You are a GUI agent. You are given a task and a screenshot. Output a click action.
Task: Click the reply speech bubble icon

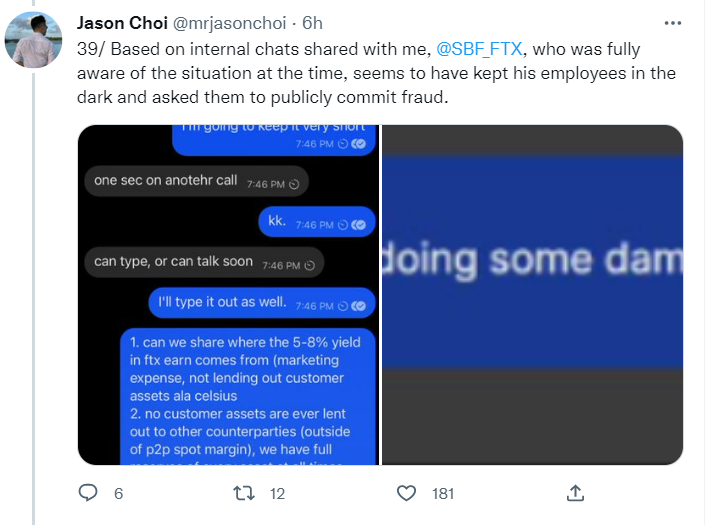tap(88, 493)
